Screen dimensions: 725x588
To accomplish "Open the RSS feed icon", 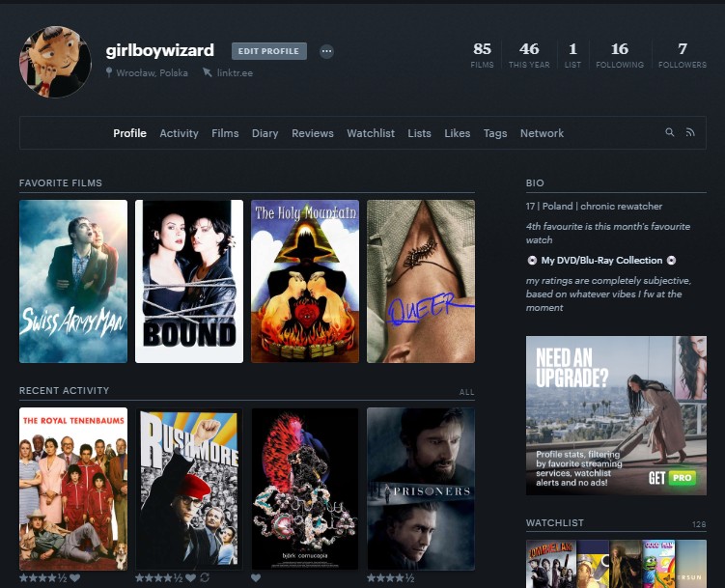I will [690, 133].
